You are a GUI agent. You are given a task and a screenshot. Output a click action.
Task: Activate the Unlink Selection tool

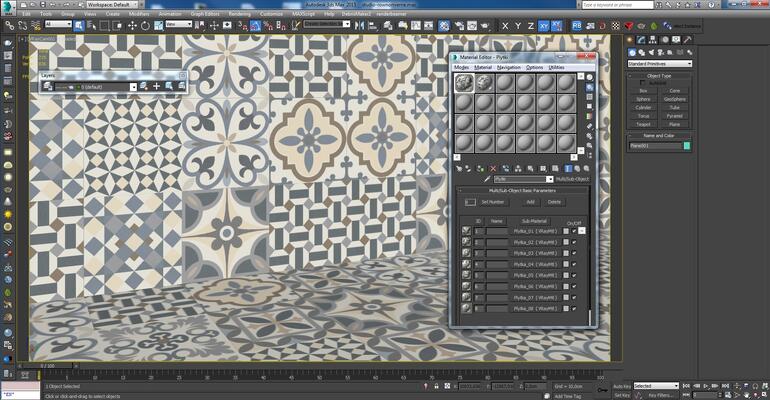click(x=23, y=26)
